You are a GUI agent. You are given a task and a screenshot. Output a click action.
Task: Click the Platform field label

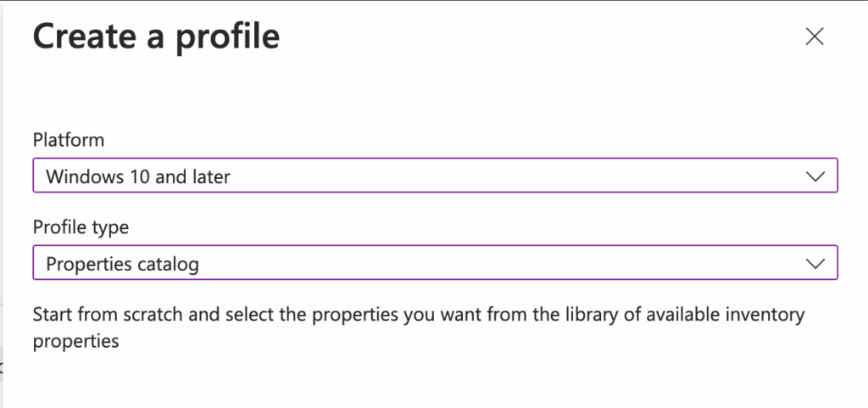point(69,139)
